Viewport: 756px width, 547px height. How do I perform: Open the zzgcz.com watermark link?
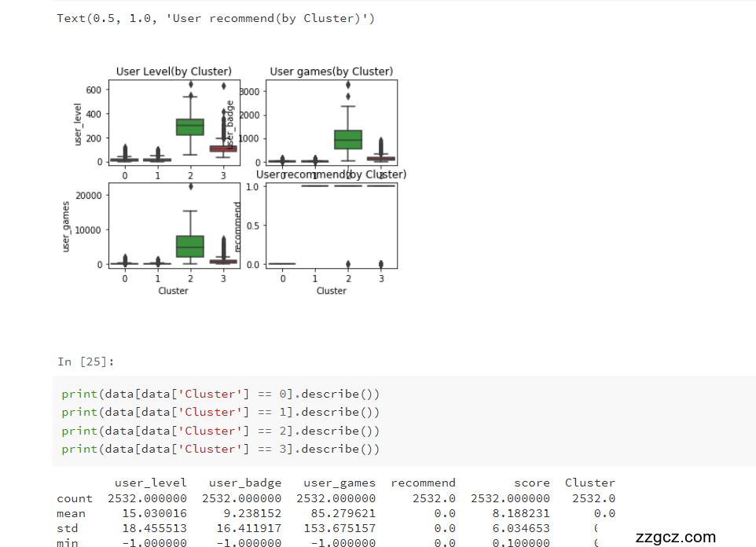(x=674, y=537)
